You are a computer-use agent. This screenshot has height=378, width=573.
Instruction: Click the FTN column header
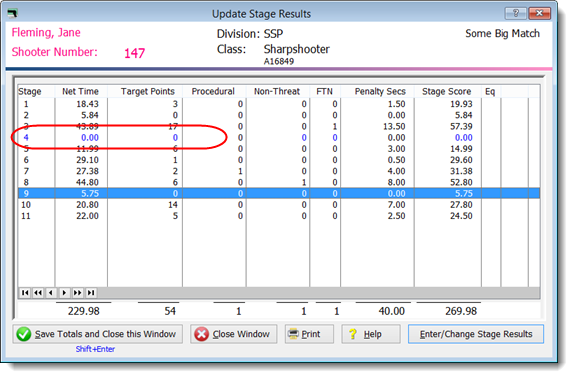pyautogui.click(x=325, y=92)
